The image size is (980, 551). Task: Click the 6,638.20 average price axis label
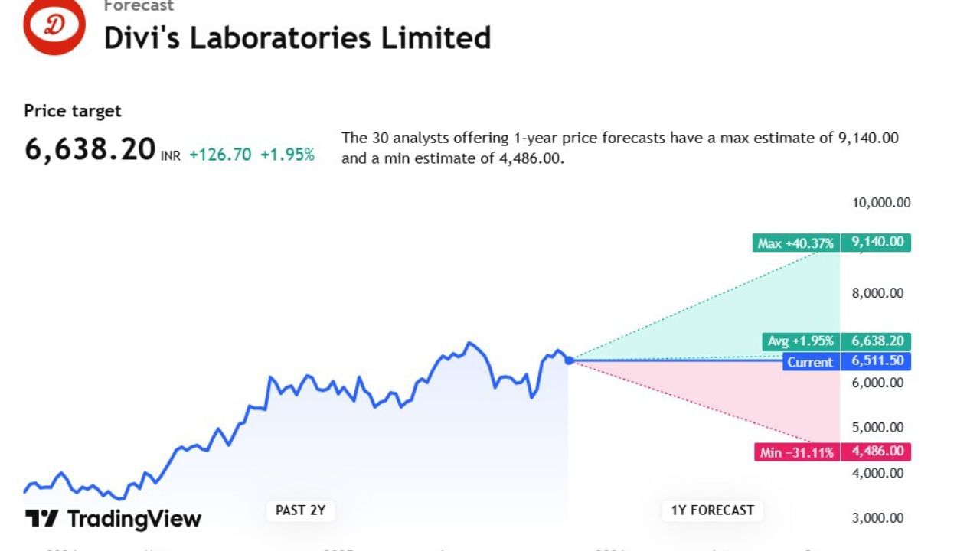pyautogui.click(x=876, y=341)
